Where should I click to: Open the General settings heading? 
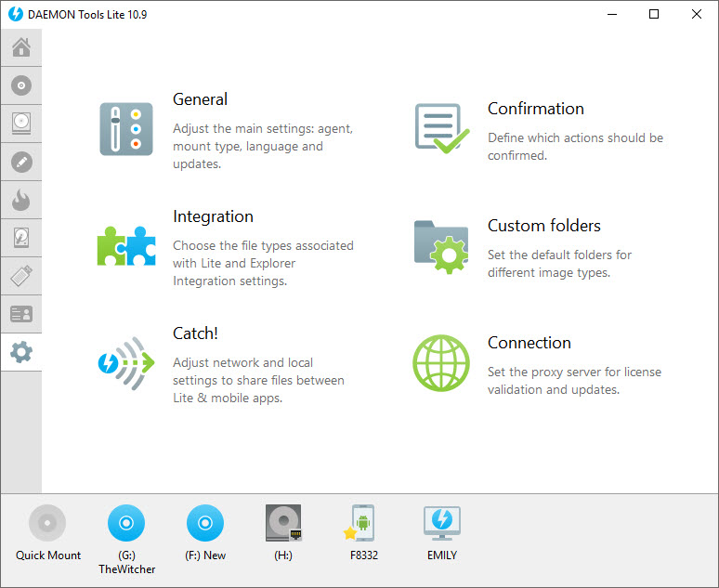[200, 99]
